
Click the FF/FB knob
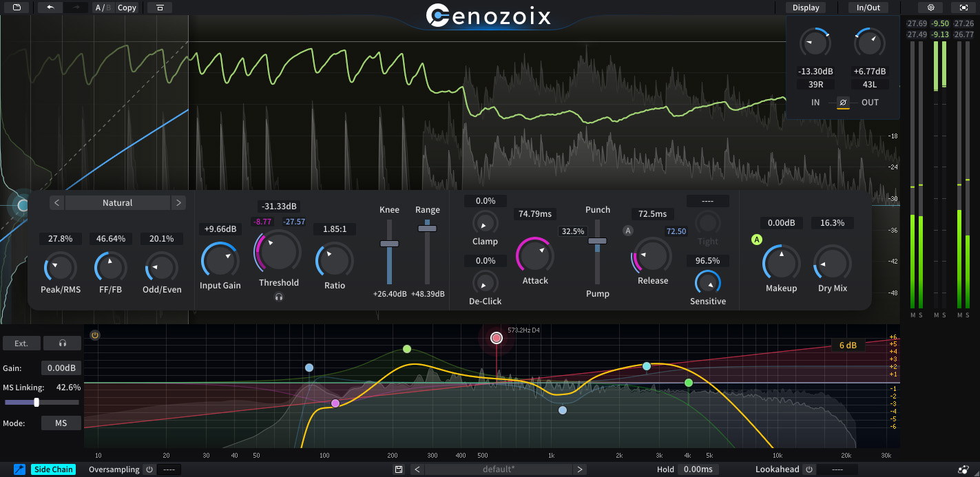tap(111, 268)
